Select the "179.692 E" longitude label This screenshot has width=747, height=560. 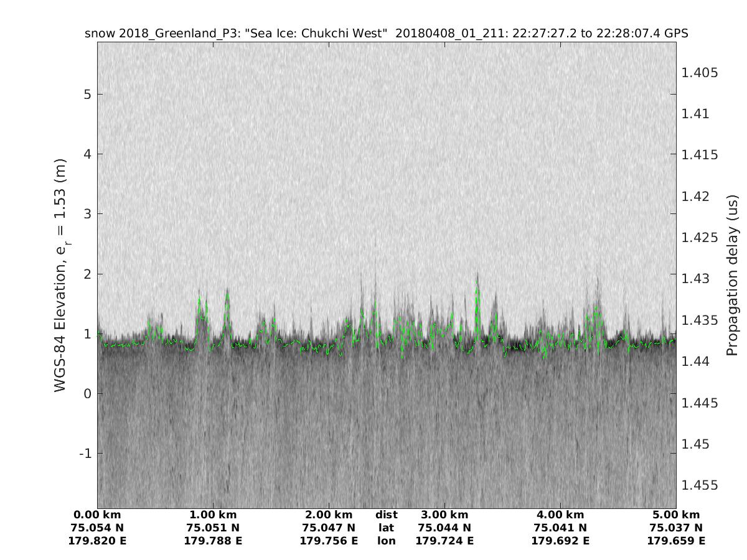coord(560,541)
